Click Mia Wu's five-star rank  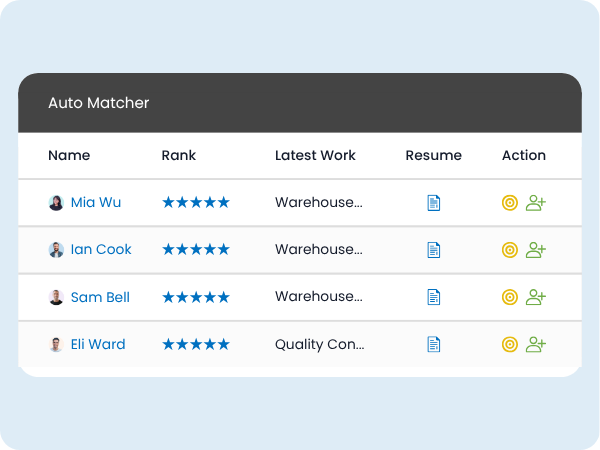[x=196, y=202]
